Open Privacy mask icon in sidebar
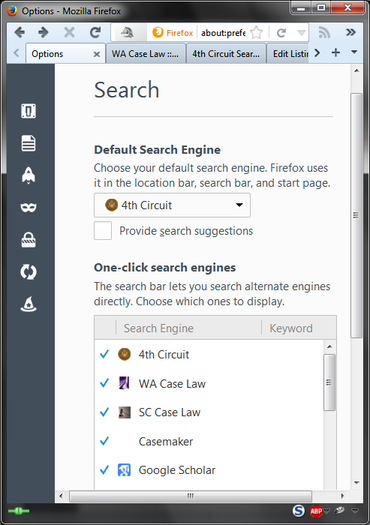 28,208
